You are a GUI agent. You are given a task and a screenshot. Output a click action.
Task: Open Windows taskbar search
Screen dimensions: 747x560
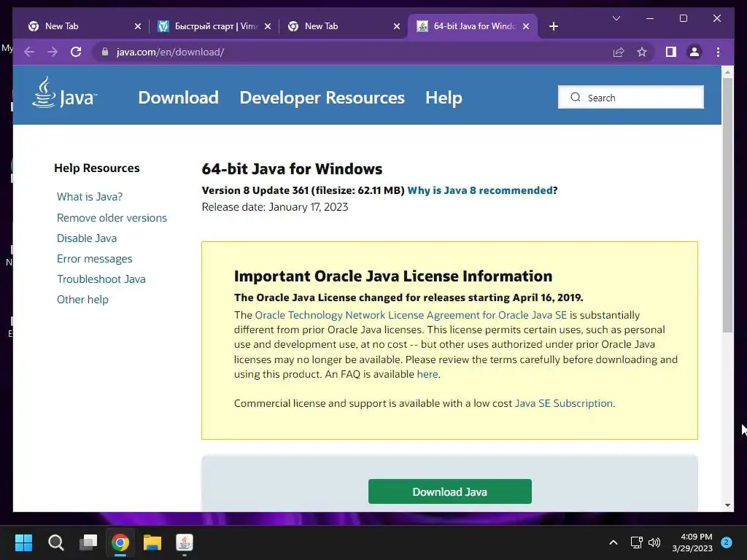tap(55, 542)
